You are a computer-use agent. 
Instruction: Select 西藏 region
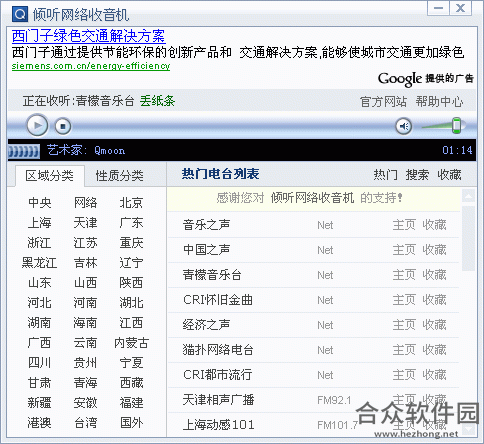[x=131, y=383]
